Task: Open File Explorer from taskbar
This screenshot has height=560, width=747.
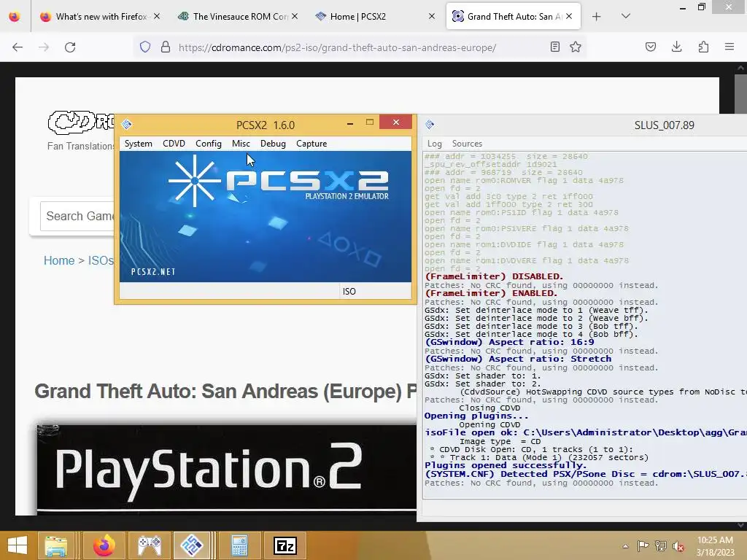Action: (55, 545)
